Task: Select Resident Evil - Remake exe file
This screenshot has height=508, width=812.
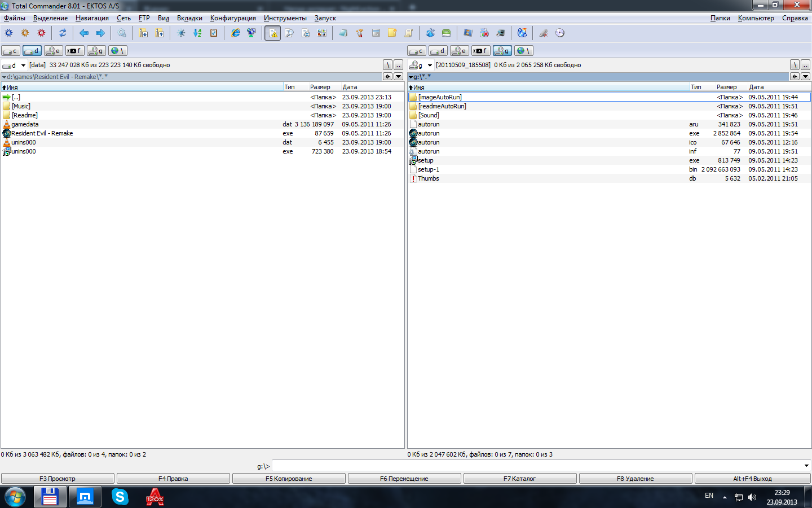Action: tap(202, 133)
